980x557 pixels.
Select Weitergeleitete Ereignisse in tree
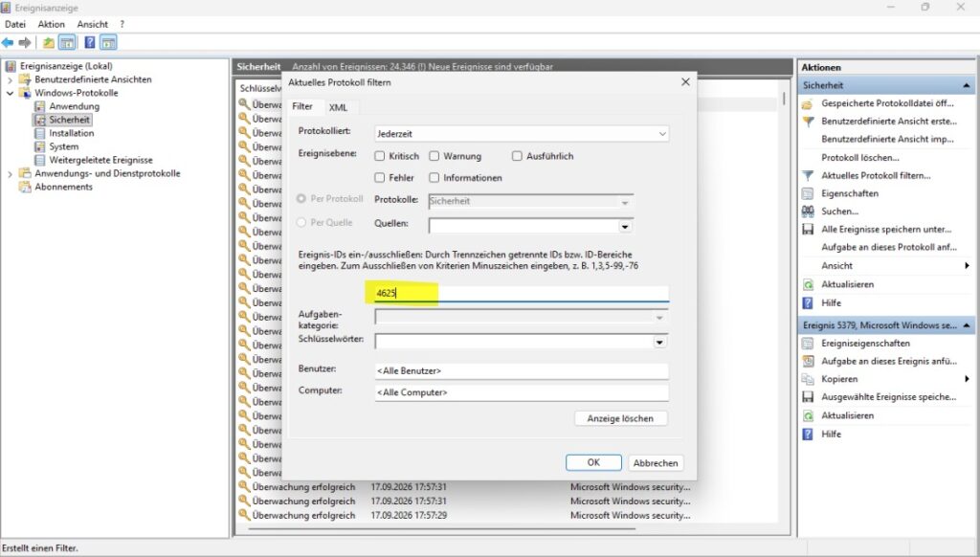[x=100, y=160]
